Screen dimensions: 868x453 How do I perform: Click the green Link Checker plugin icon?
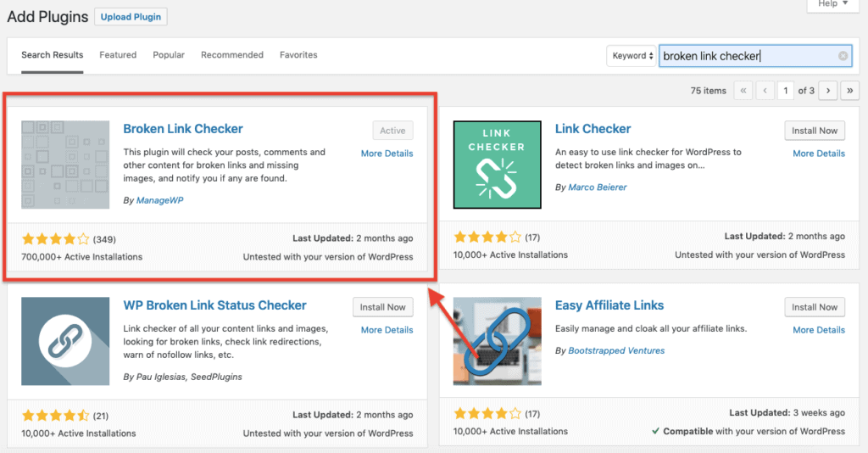click(x=497, y=164)
